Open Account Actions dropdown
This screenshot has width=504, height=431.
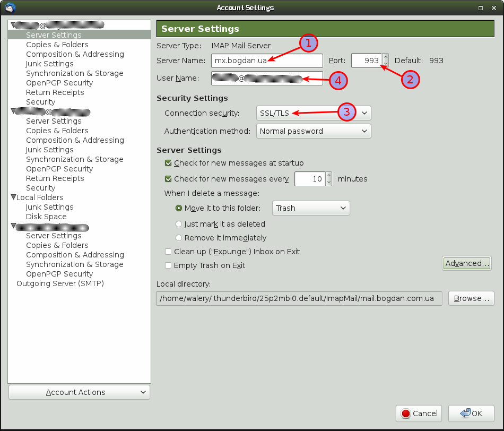point(80,392)
